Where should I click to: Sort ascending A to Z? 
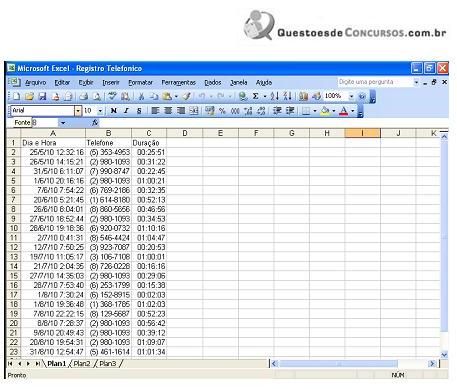275,96
